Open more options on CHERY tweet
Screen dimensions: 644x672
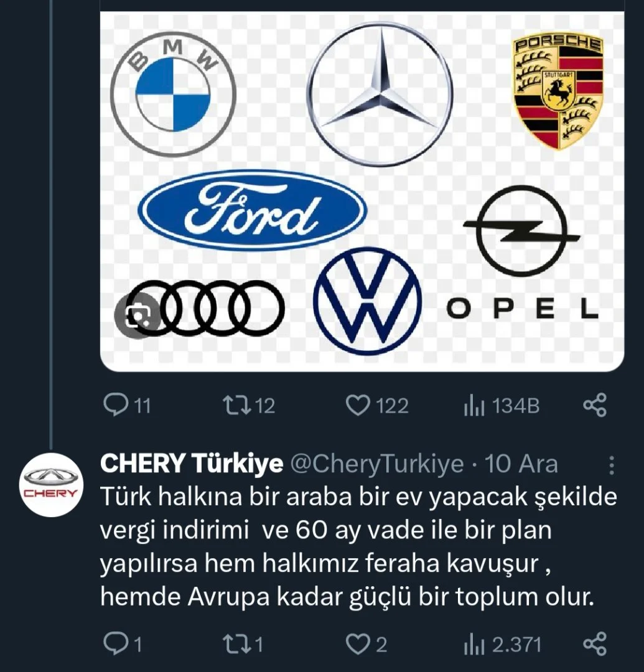612,465
